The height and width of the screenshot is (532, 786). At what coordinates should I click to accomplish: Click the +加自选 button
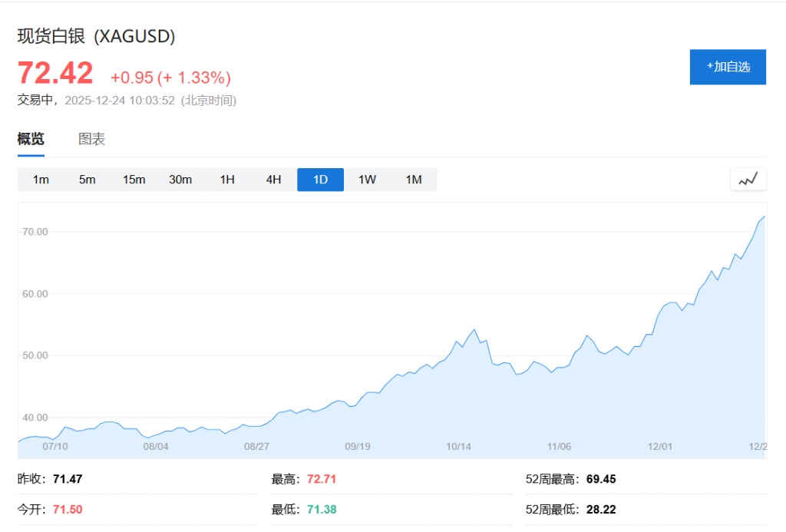coord(728,67)
